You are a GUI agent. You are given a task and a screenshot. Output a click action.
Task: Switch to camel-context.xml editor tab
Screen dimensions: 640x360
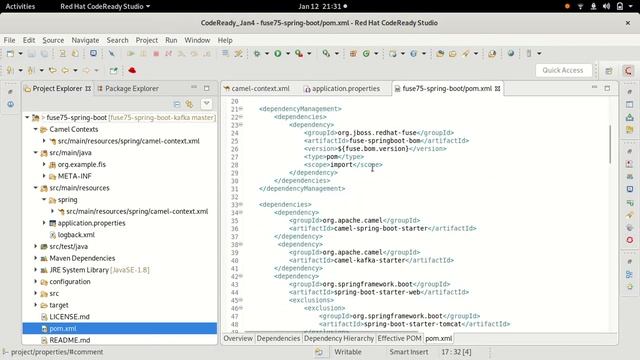[x=256, y=89]
